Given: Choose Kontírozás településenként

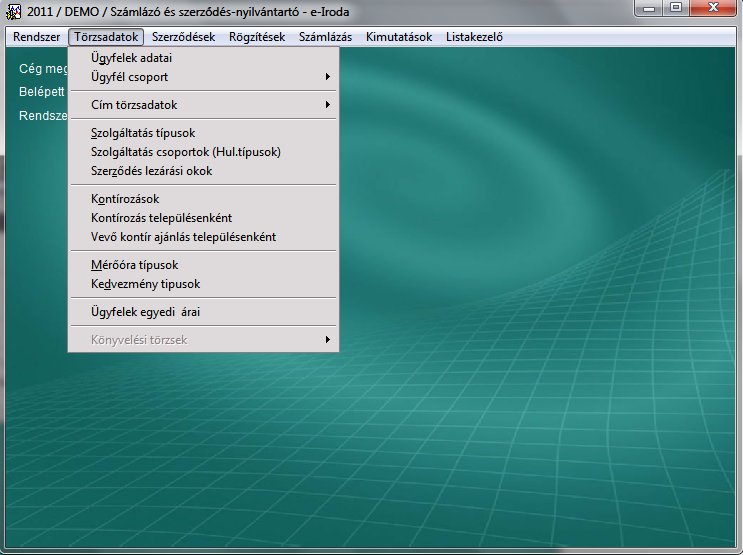Looking at the screenshot, I should pyautogui.click(x=161, y=217).
